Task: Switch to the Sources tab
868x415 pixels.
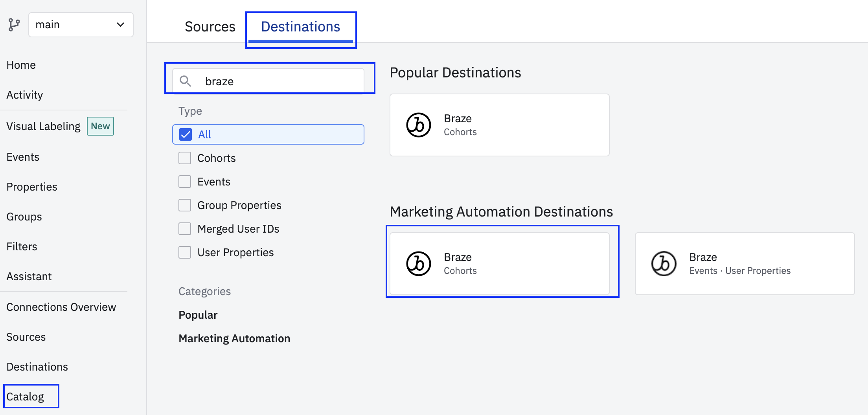Action: point(210,27)
